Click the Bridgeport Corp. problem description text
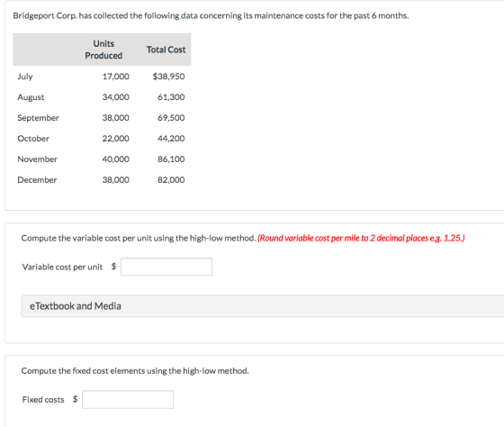The width and height of the screenshot is (504, 427). pyautogui.click(x=211, y=16)
